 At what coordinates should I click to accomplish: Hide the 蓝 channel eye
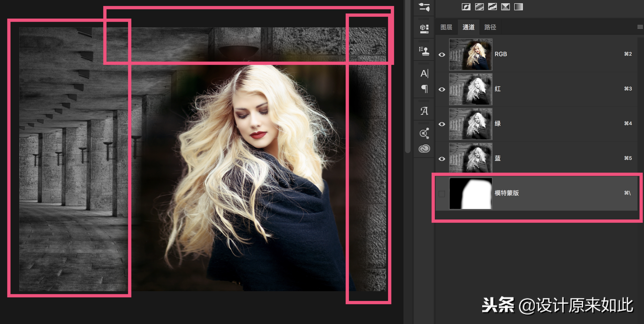click(442, 159)
